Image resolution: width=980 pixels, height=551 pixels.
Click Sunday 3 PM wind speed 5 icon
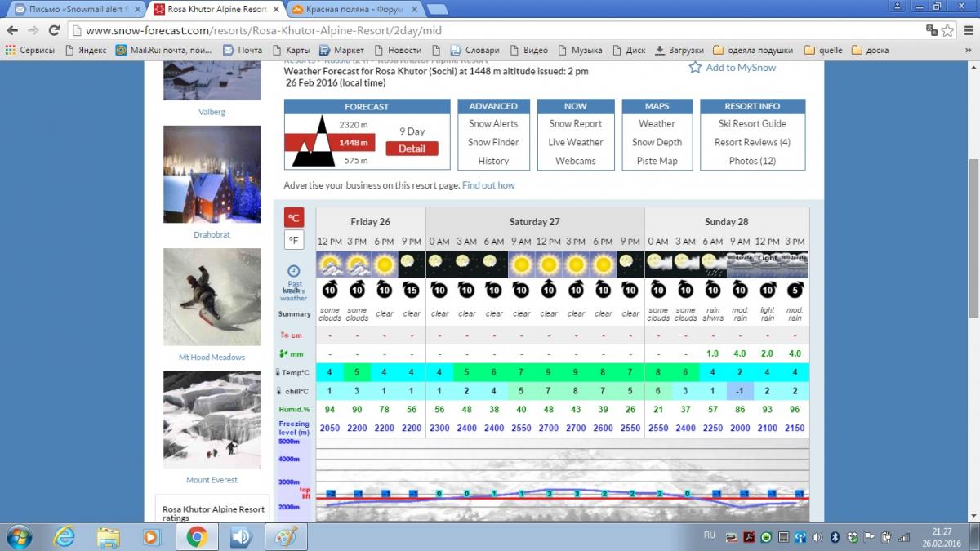coord(795,289)
